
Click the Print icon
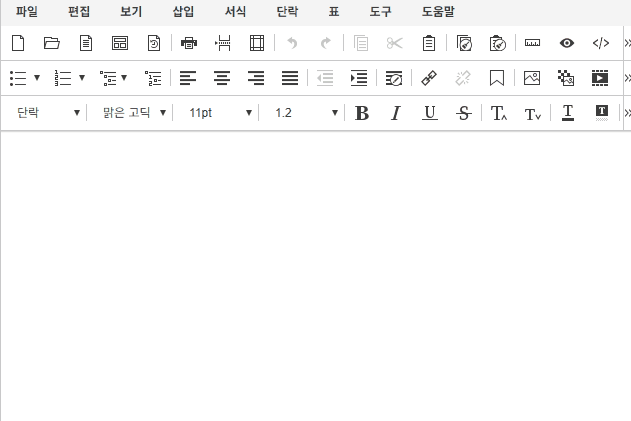(x=189, y=43)
